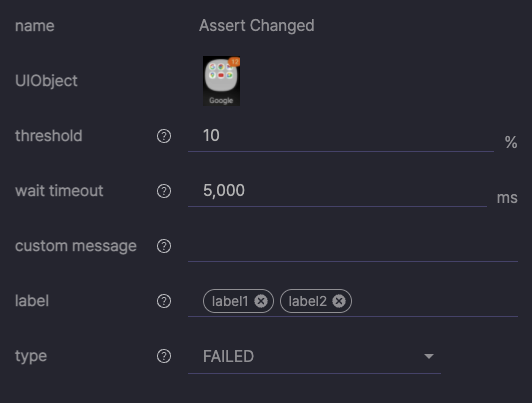This screenshot has width=532, height=403.
Task: Click the threshold property label
Action: 49,136
